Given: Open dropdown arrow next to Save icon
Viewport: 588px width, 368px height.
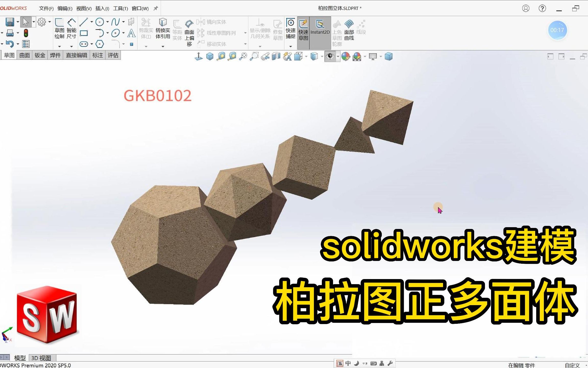Looking at the screenshot, I should click(18, 22).
